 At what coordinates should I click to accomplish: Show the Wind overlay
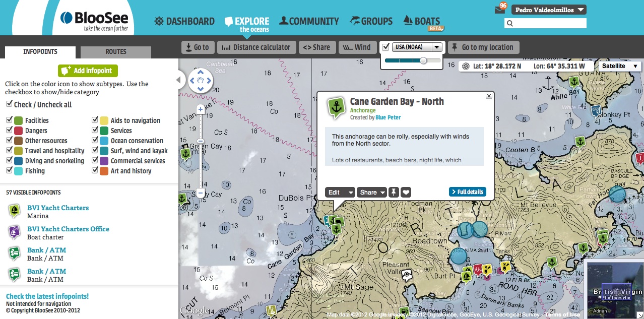(357, 47)
